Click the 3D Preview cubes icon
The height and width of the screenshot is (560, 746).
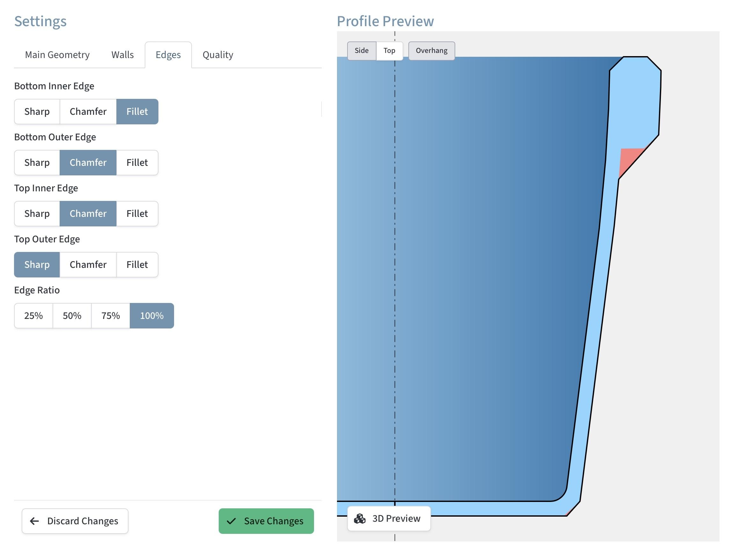[x=360, y=519]
